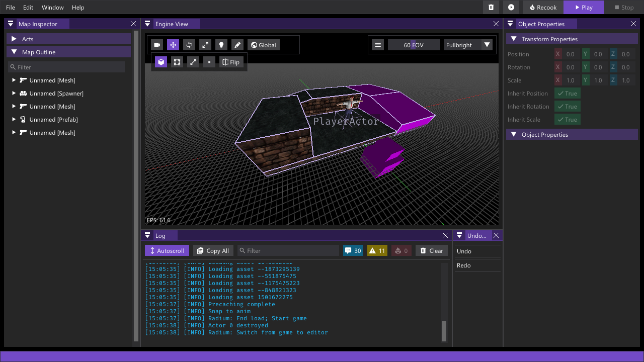
Task: Click the Map Outline filter field
Action: tap(66, 67)
